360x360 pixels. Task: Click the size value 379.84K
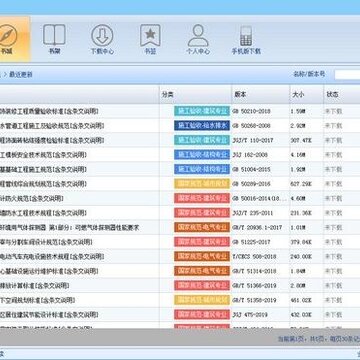tap(301, 242)
